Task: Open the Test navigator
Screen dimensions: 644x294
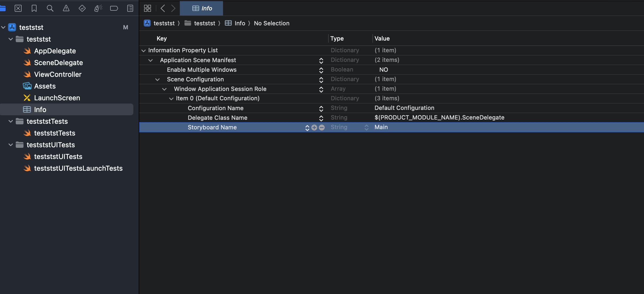Action: (82, 9)
